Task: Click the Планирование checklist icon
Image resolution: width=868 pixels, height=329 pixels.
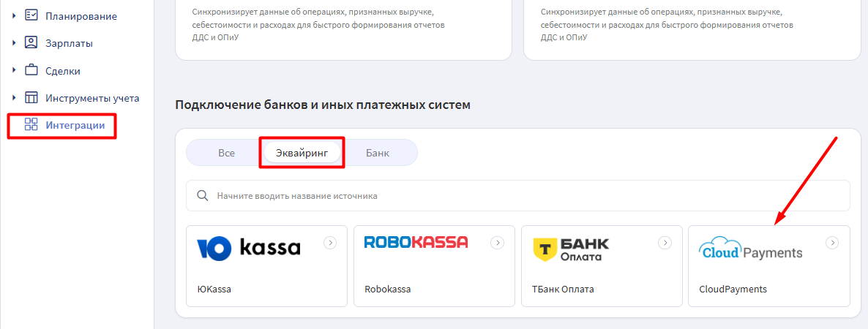Action: pyautogui.click(x=31, y=16)
